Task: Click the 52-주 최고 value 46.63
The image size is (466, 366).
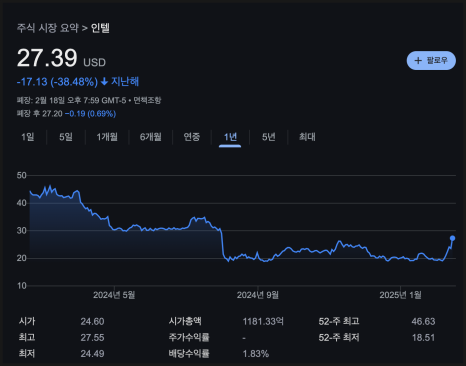Action: coord(423,321)
